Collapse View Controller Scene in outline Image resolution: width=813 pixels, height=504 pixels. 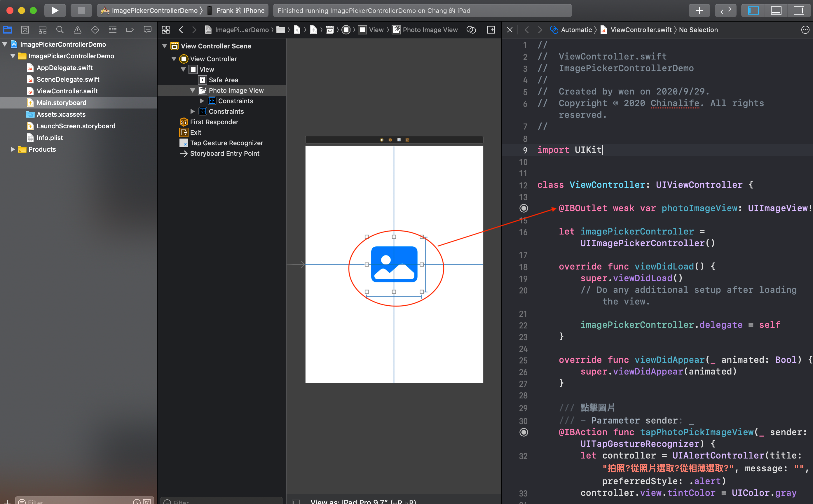(x=165, y=46)
